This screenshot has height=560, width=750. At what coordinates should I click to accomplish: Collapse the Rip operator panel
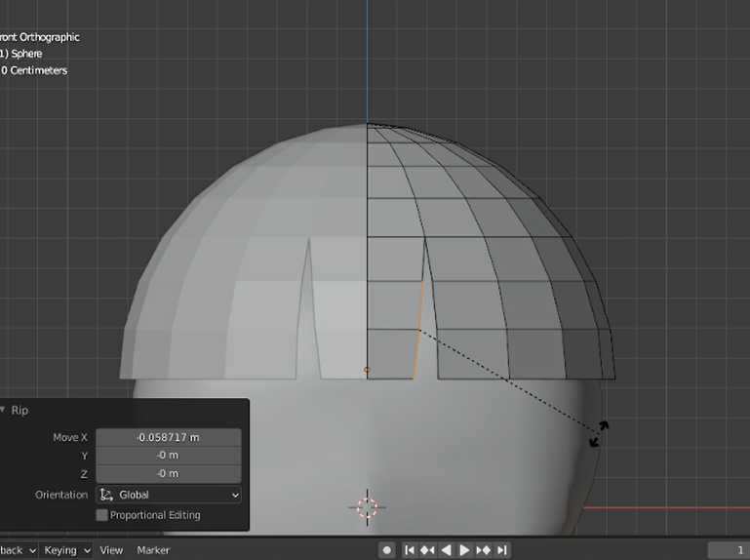[3, 410]
